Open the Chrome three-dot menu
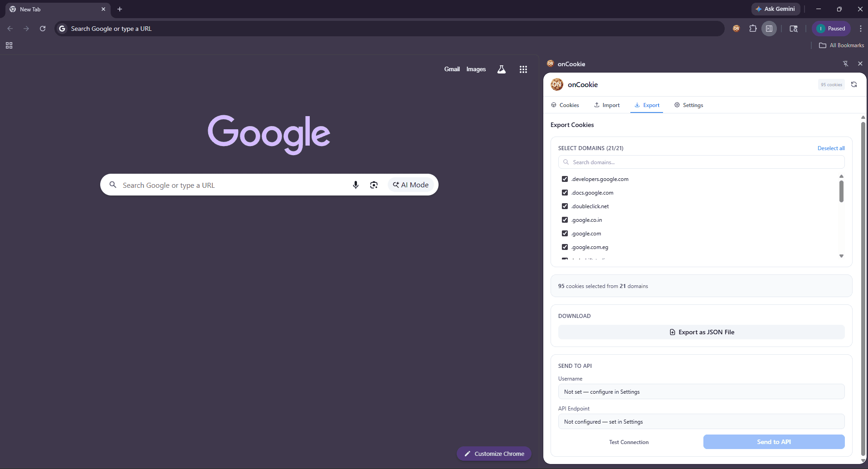This screenshot has height=469, width=868. (x=860, y=29)
